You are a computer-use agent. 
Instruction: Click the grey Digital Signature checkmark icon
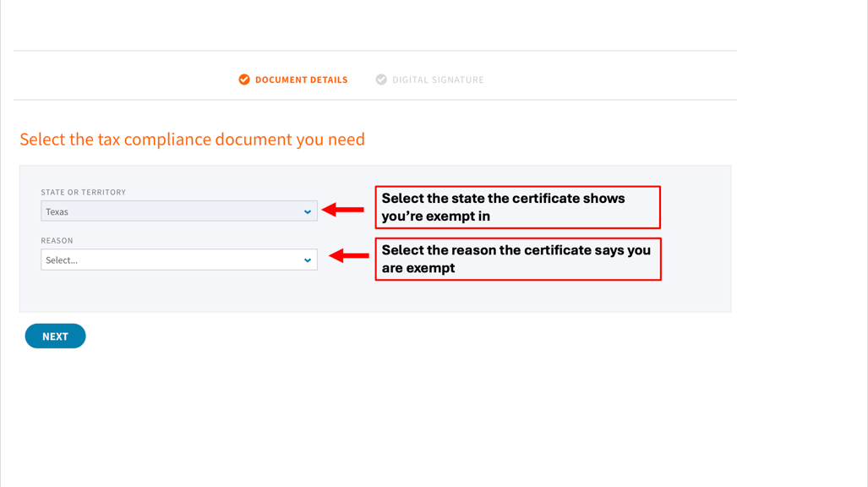pos(381,79)
